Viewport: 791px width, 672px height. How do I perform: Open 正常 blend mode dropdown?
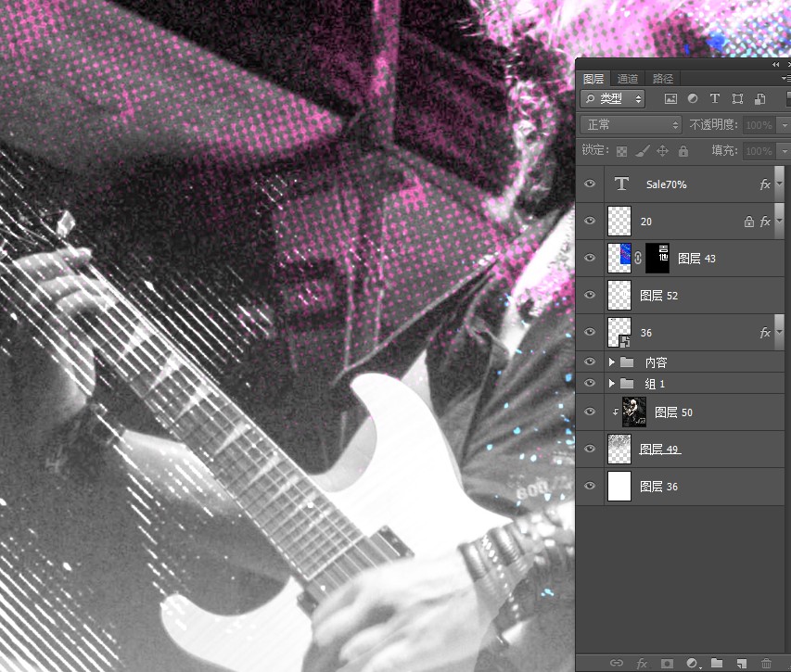click(x=632, y=125)
